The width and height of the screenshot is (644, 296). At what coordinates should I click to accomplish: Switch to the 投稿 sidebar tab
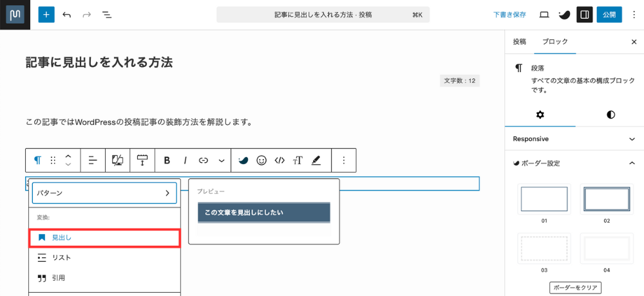tap(519, 41)
